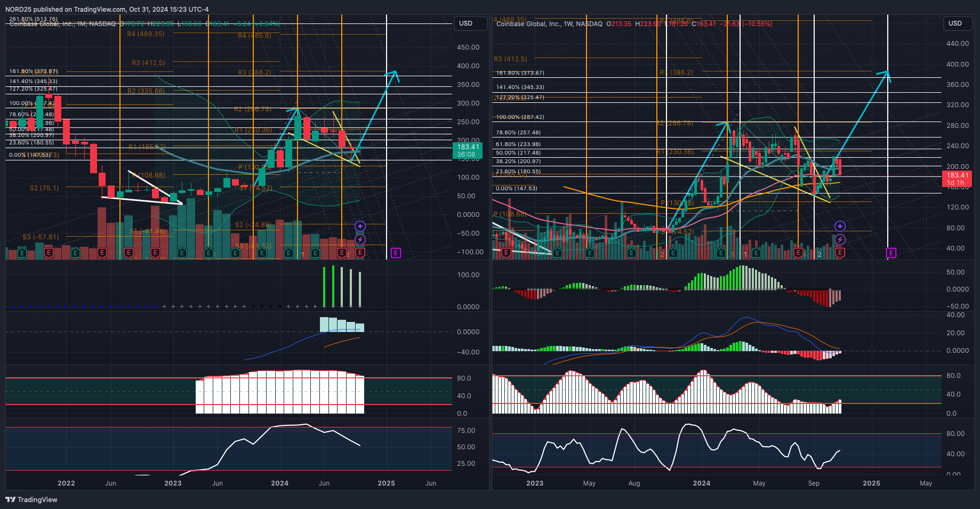Open the sparkle event icon on monthly chart
The width and height of the screenshot is (980, 509).
(x=360, y=227)
